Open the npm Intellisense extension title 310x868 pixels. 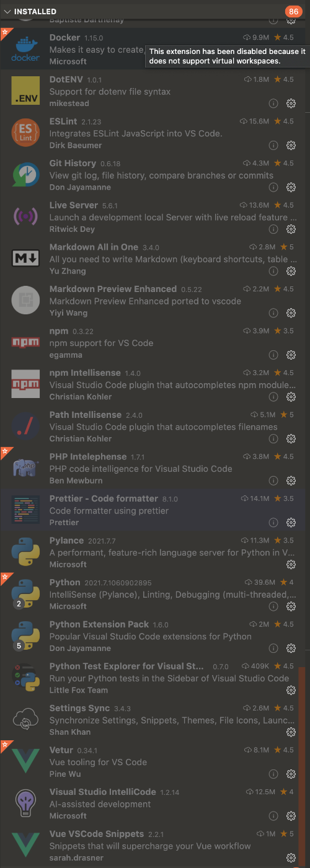click(85, 373)
